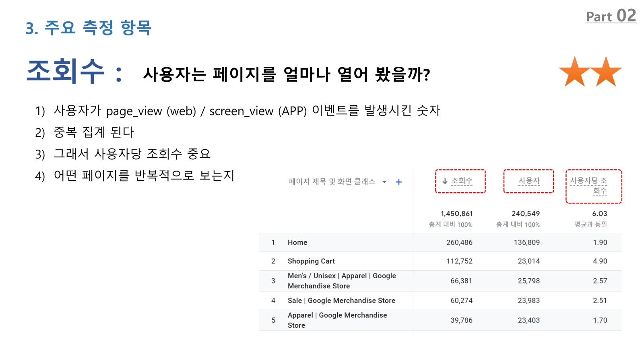Click the 총계 대비 100% label under 240,549
Image resolution: width=644 pixels, height=362 pixels.
518,224
